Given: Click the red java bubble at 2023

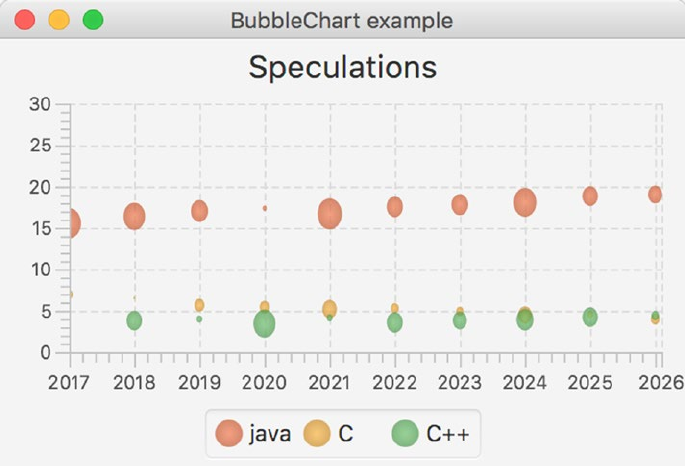Looking at the screenshot, I should (x=460, y=205).
